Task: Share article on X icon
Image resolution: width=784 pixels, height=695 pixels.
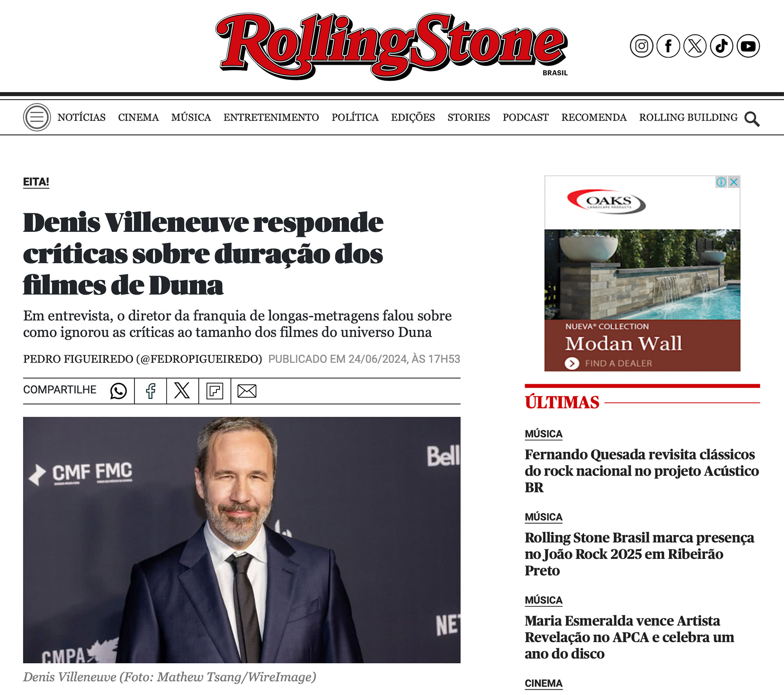Action: (x=182, y=391)
